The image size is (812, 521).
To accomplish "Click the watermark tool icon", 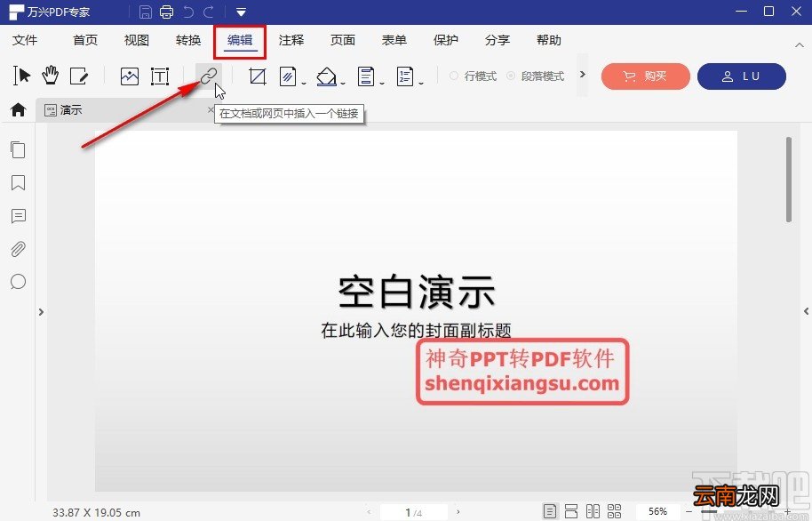I will click(x=288, y=76).
